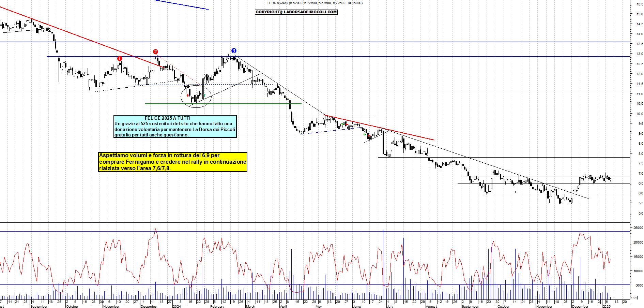This screenshot has width=644, height=308.
Task: Click the 11.0 price axis label
Action: pos(640,94)
